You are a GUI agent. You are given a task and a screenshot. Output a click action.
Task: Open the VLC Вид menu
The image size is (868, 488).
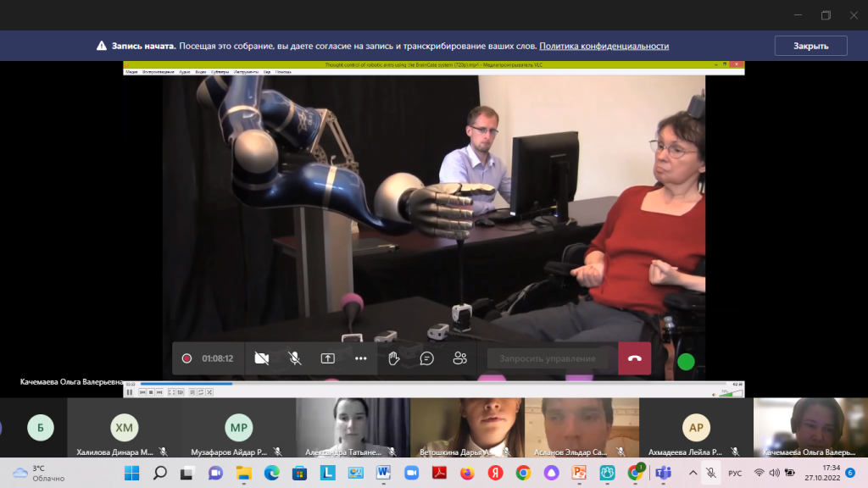pyautogui.click(x=267, y=72)
